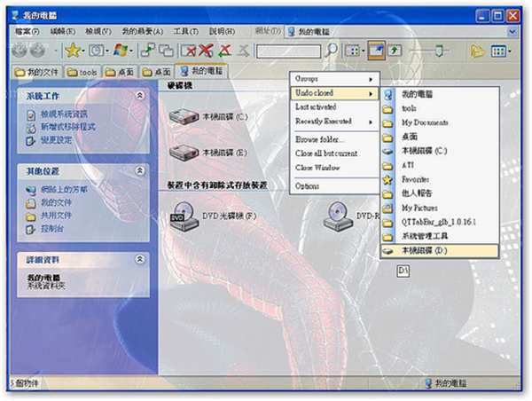Select Close all but current
This screenshot has width=532, height=401.
tap(326, 153)
